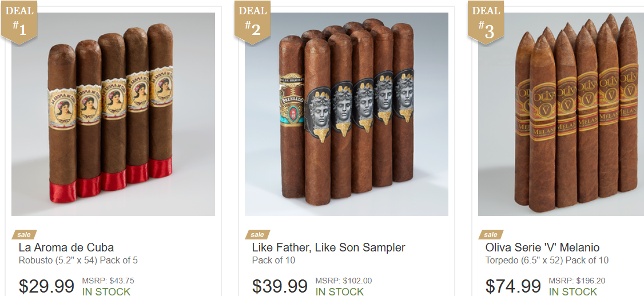Open the La Aroma de Cuba product image

(x=113, y=114)
